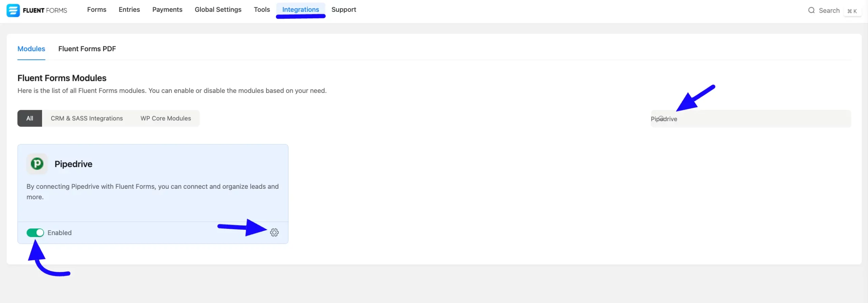Screen dimensions: 868x303
Task: Open the Pipedrive settings gear icon
Action: [x=274, y=233]
